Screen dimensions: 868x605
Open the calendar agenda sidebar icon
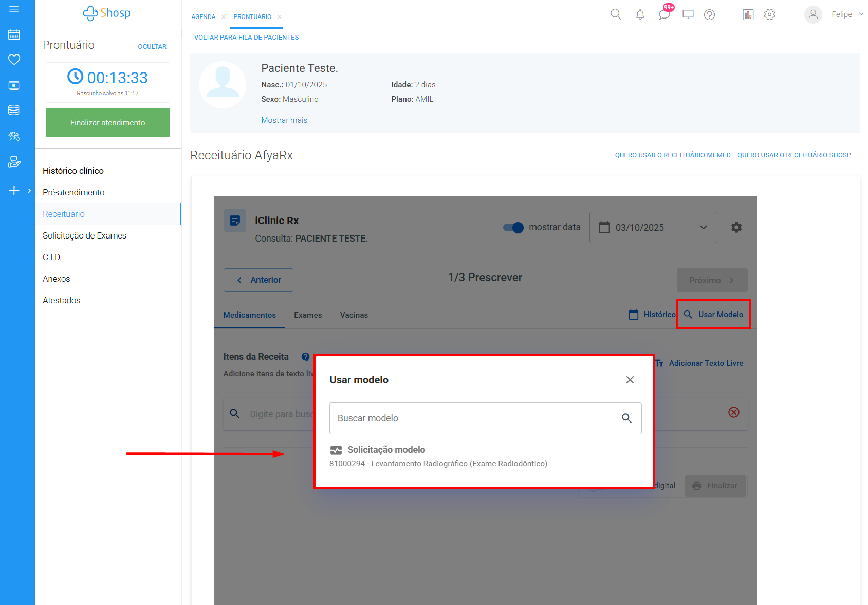[14, 34]
